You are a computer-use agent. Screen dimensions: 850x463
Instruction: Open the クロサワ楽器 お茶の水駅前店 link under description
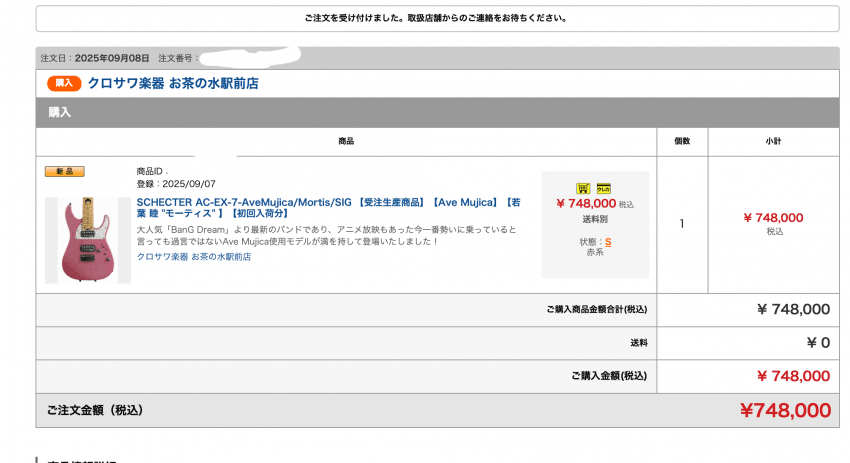194,256
